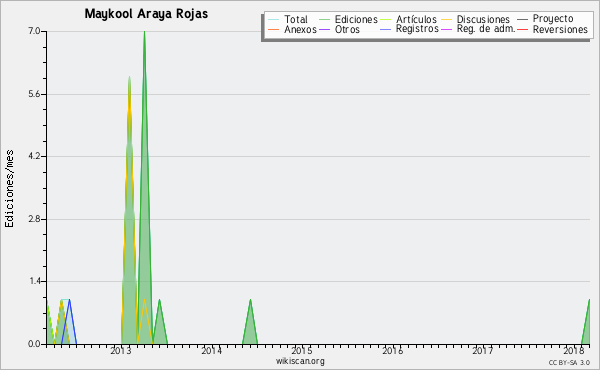The height and width of the screenshot is (370, 600).
Task: Select the Artículos legend entry
Action: tap(408, 19)
